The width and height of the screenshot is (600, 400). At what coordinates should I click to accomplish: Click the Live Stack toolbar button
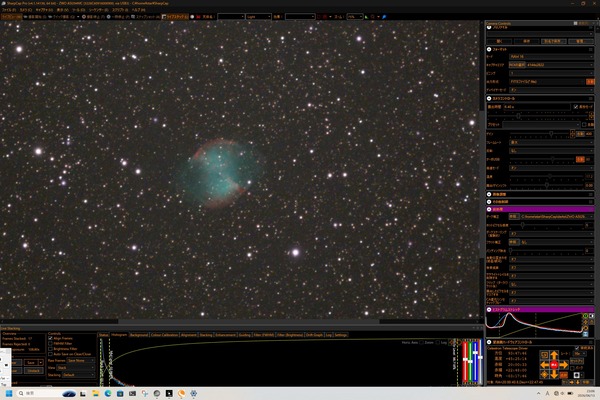coord(174,17)
